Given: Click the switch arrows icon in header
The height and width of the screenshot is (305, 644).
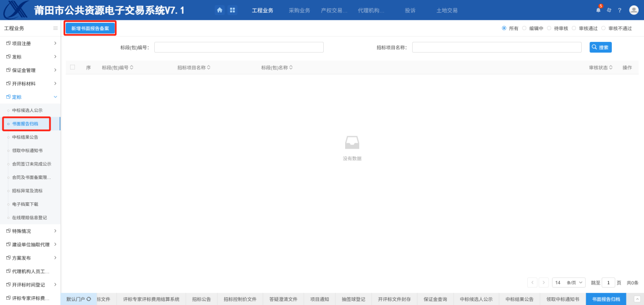Looking at the screenshot, I should pos(609,10).
